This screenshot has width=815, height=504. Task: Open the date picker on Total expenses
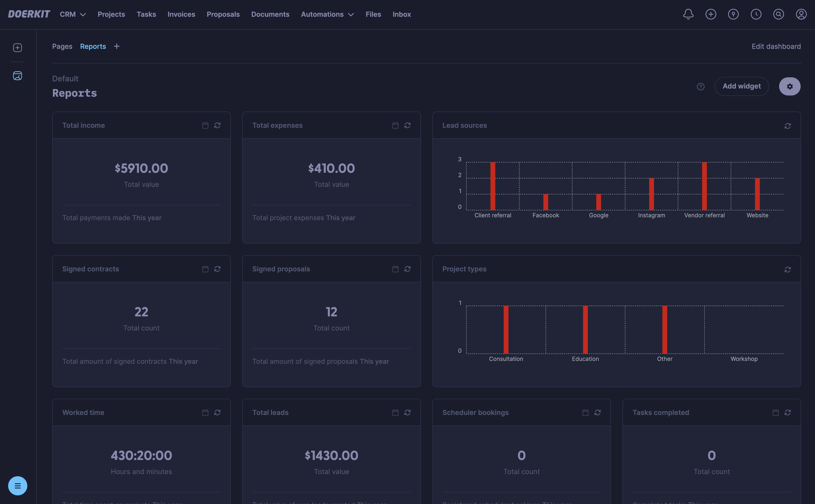(x=395, y=125)
